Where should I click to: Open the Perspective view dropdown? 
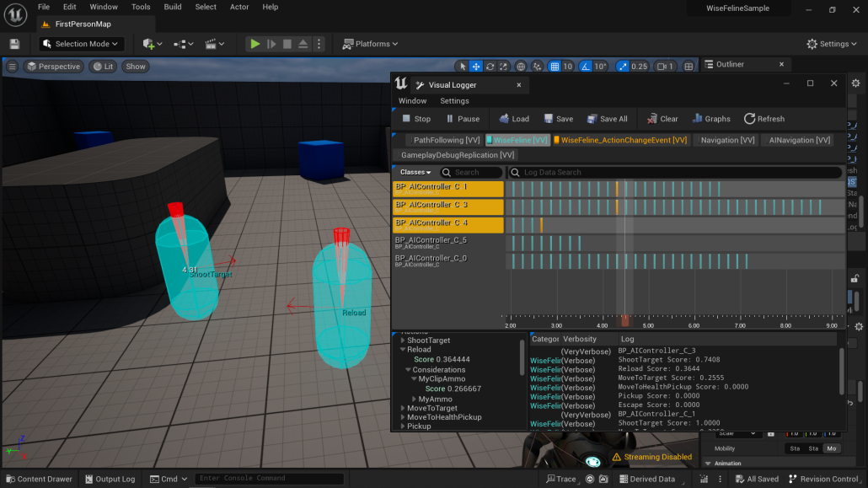coord(54,67)
